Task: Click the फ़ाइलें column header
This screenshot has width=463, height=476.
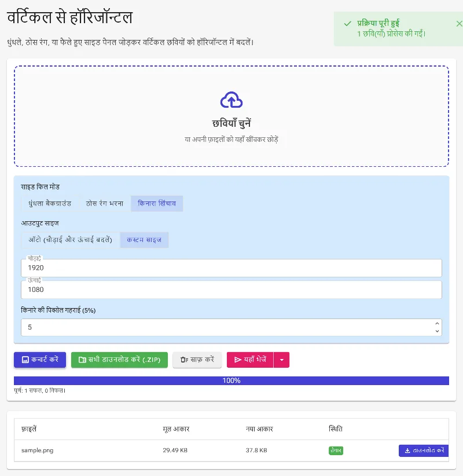Action: [x=29, y=429]
